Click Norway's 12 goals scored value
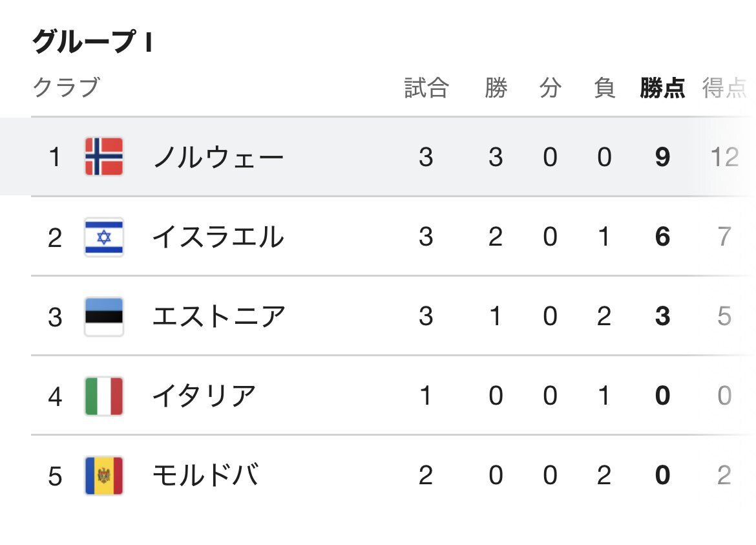756x545 pixels. tap(724, 157)
